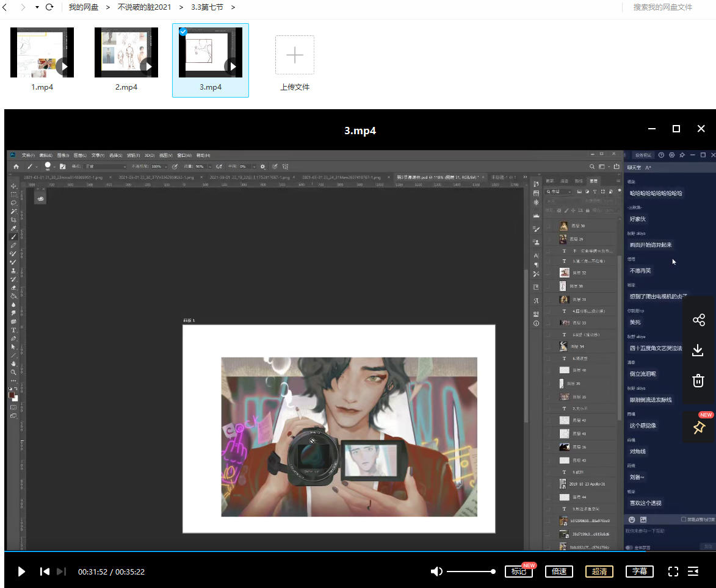Refresh the current folder listing
This screenshot has width=716, height=588.
(x=49, y=7)
